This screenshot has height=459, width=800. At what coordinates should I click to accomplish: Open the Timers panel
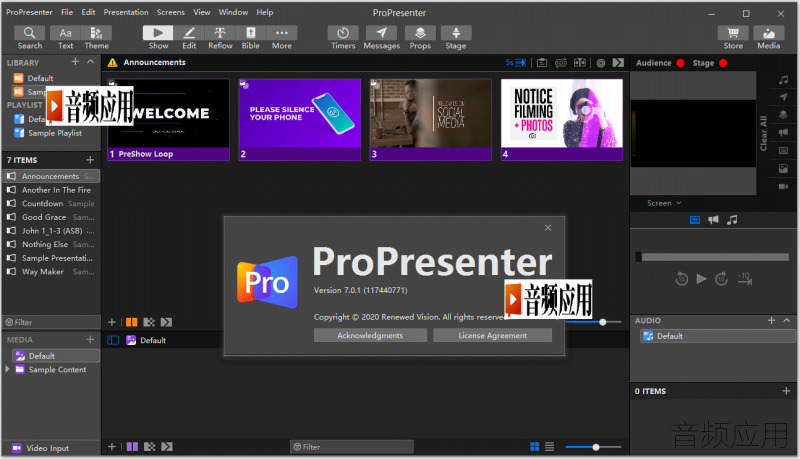tap(343, 38)
